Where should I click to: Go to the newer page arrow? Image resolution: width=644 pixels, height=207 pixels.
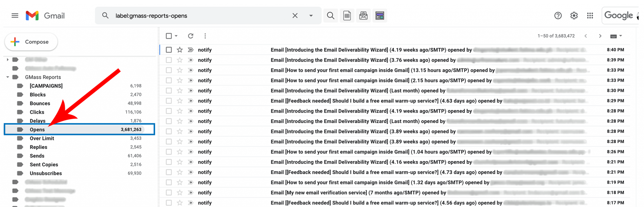pyautogui.click(x=586, y=36)
